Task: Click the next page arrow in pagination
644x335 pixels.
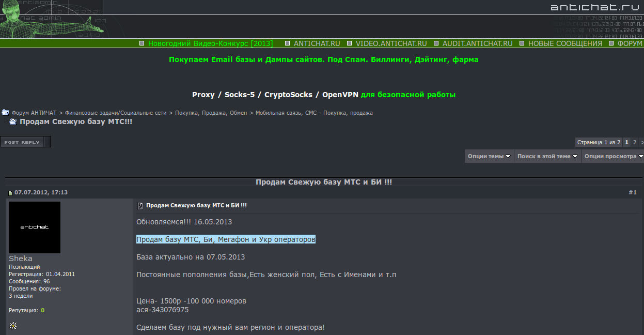Action: coord(642,142)
